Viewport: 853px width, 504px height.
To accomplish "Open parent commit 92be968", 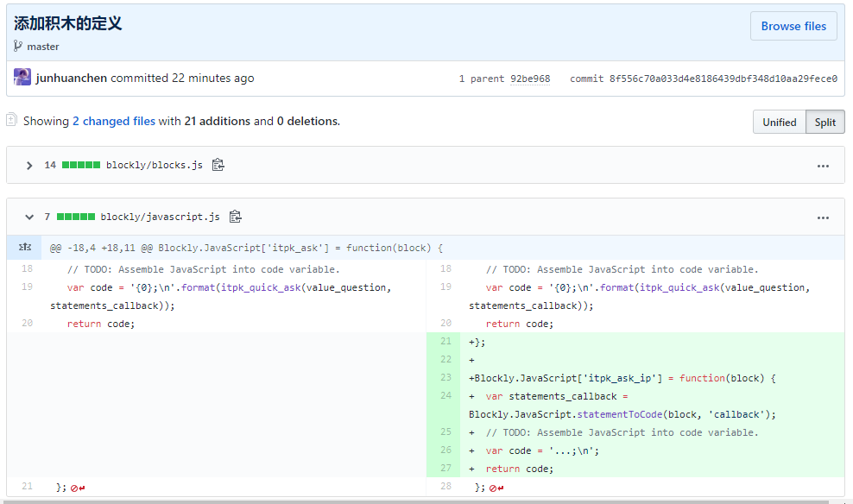I will (x=530, y=79).
